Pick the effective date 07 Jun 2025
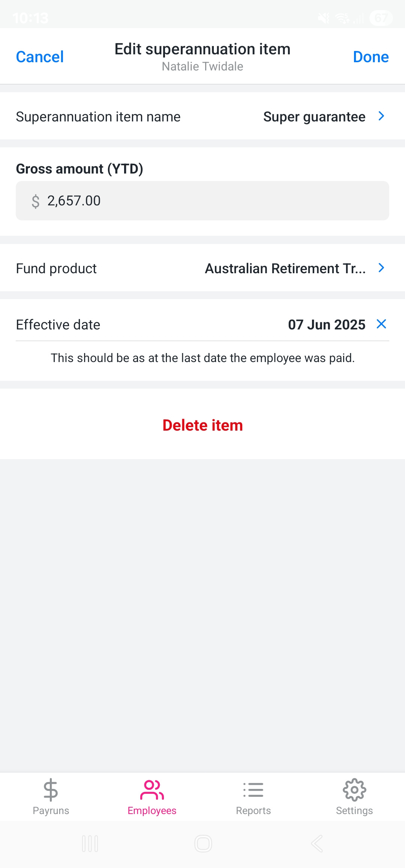Viewport: 405px width, 868px height. click(x=327, y=325)
